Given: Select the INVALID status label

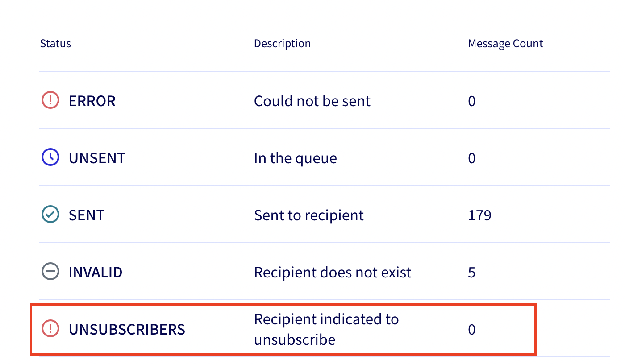Looking at the screenshot, I should click(95, 272).
